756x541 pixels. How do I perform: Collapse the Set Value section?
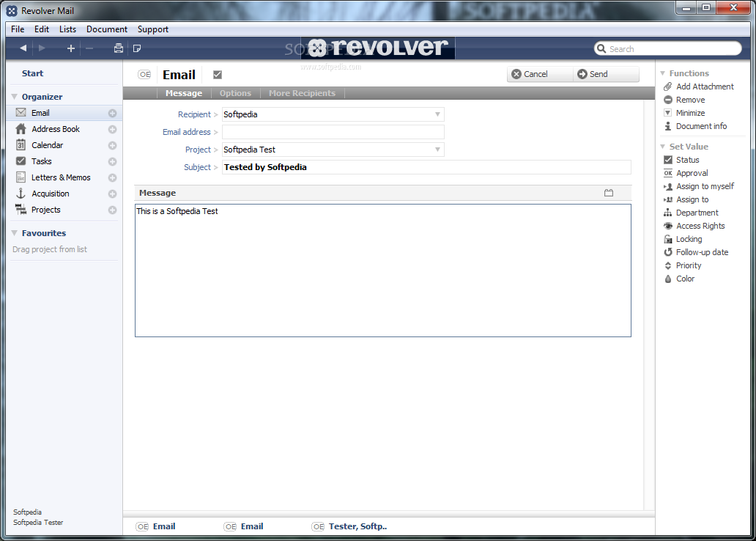click(x=662, y=147)
